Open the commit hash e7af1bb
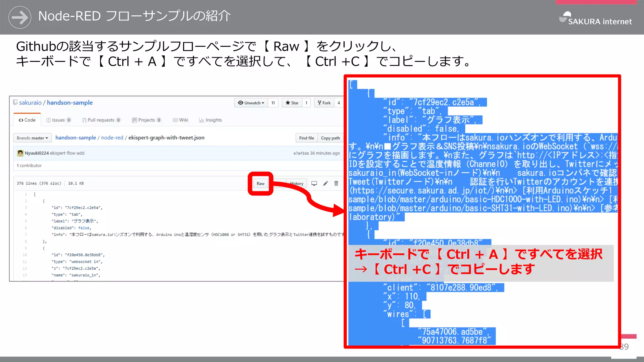This screenshot has height=362, width=644. click(x=301, y=153)
